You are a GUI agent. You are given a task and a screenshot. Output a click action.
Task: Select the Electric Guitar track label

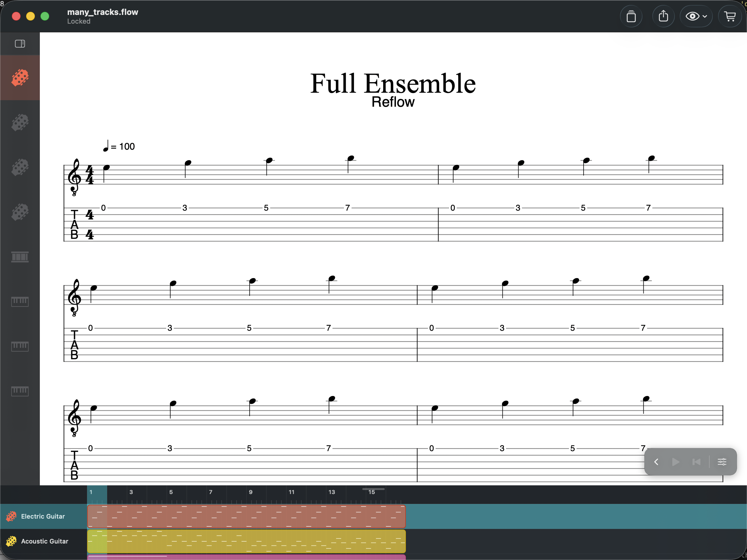[x=43, y=516]
